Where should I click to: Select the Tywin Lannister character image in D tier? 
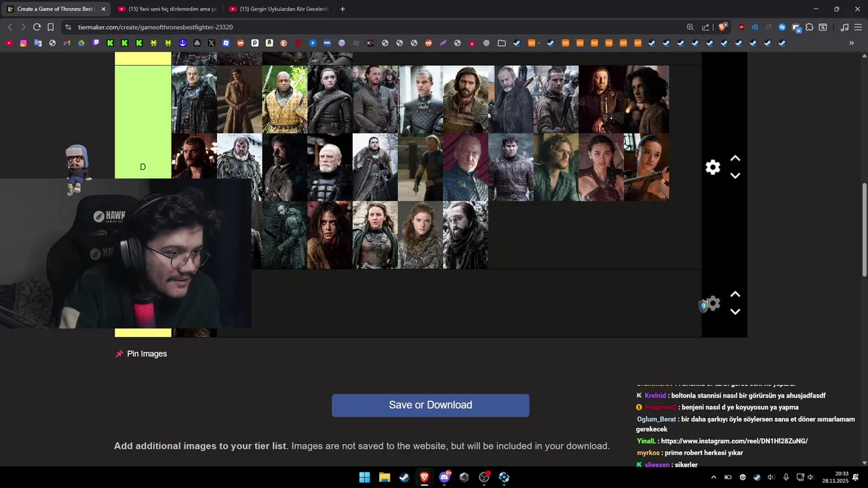466,167
